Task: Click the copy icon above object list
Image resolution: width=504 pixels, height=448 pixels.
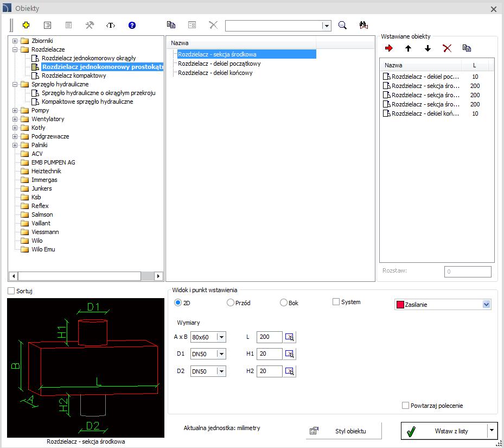Action: pyautogui.click(x=171, y=25)
